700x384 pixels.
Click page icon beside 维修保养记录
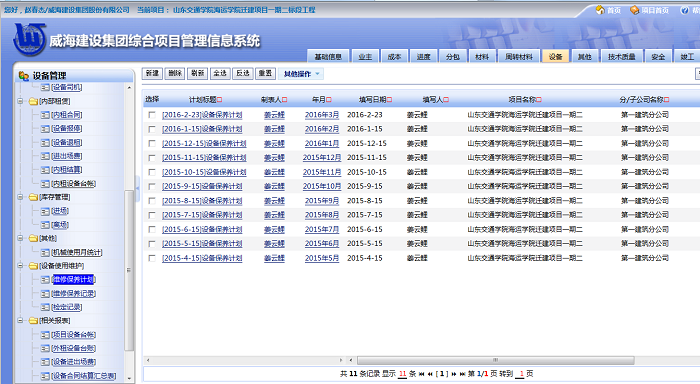45,293
